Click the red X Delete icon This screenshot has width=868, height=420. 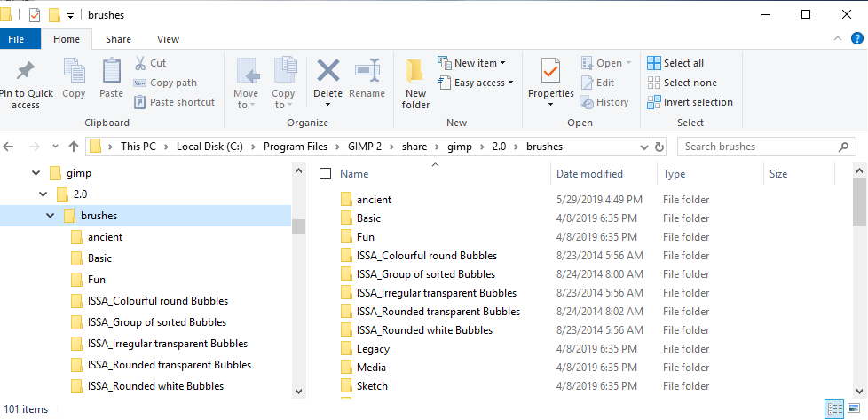point(327,71)
